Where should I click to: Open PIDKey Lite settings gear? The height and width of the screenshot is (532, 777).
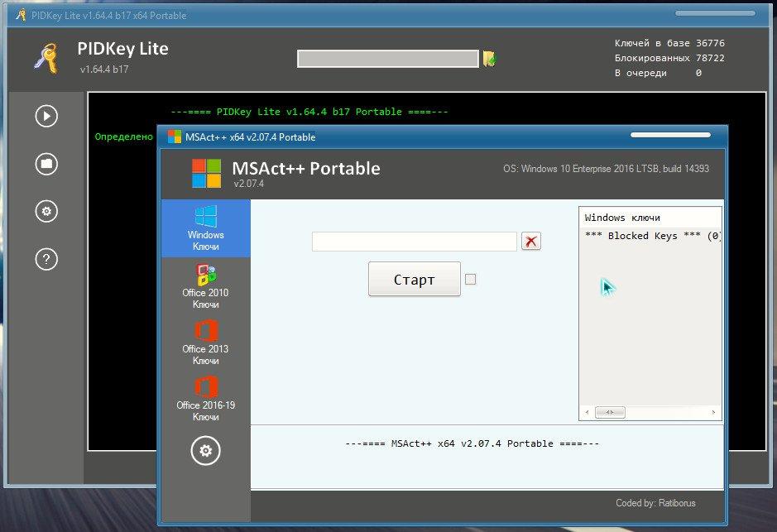46,212
